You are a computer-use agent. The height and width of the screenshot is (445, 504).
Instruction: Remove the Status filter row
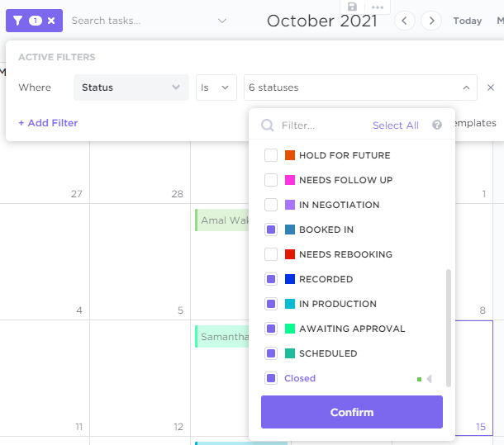coord(490,88)
